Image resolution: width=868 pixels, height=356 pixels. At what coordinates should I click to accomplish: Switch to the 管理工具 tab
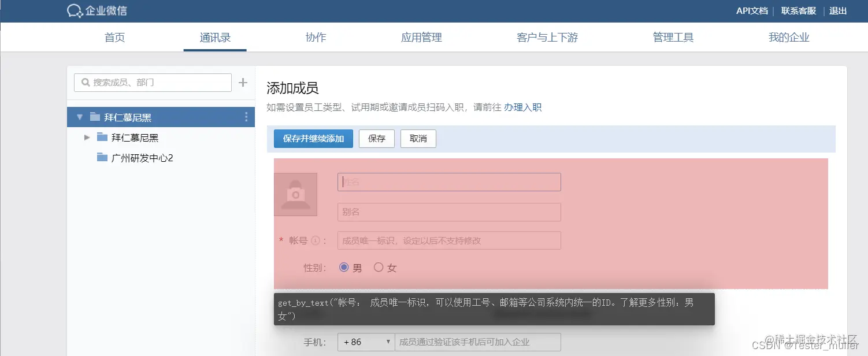tap(673, 37)
